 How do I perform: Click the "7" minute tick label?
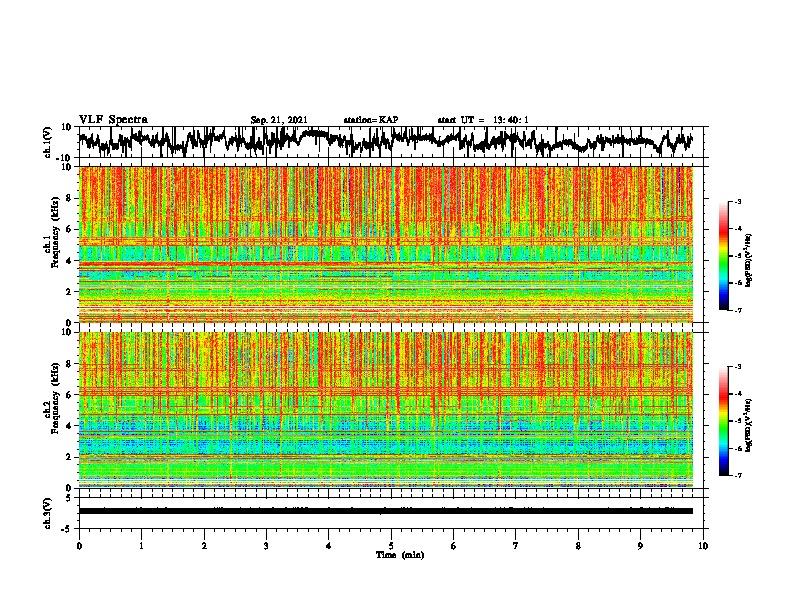pyautogui.click(x=516, y=546)
